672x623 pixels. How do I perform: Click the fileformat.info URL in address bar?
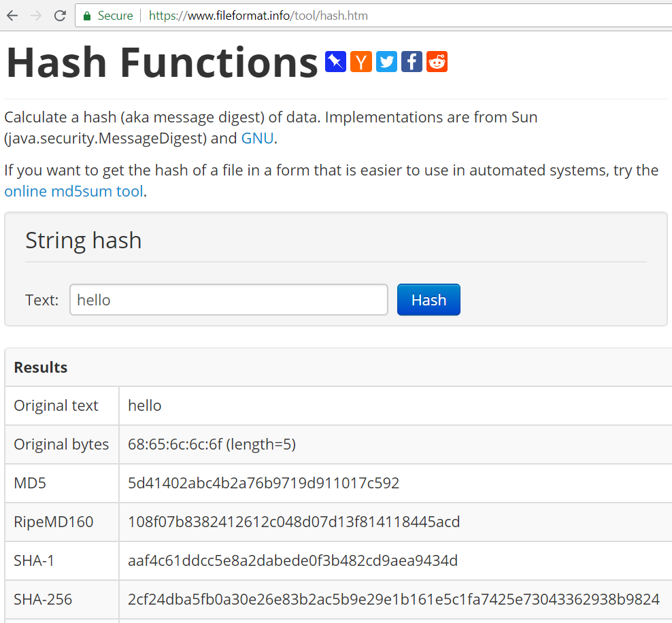pyautogui.click(x=258, y=16)
